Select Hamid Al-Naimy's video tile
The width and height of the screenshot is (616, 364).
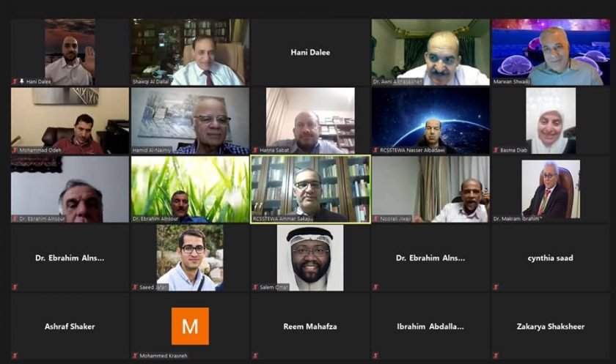(190, 121)
